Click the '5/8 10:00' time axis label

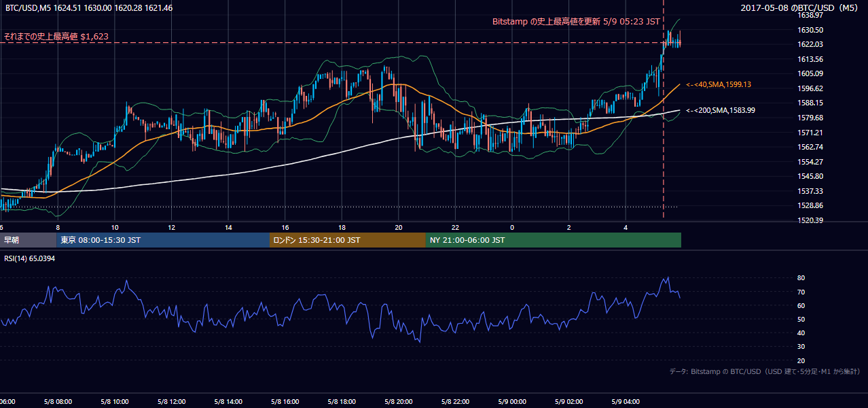[x=115, y=402]
